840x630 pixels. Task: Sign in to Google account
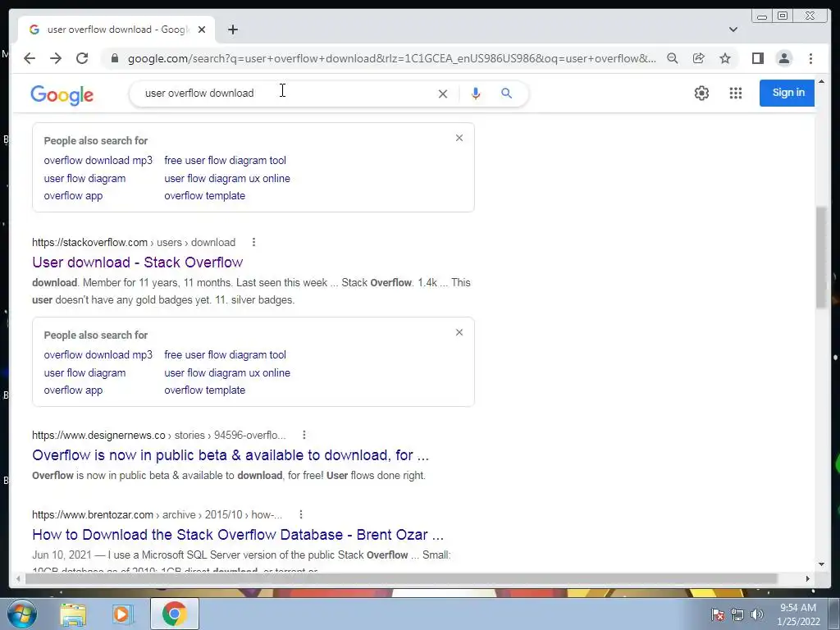787,93
